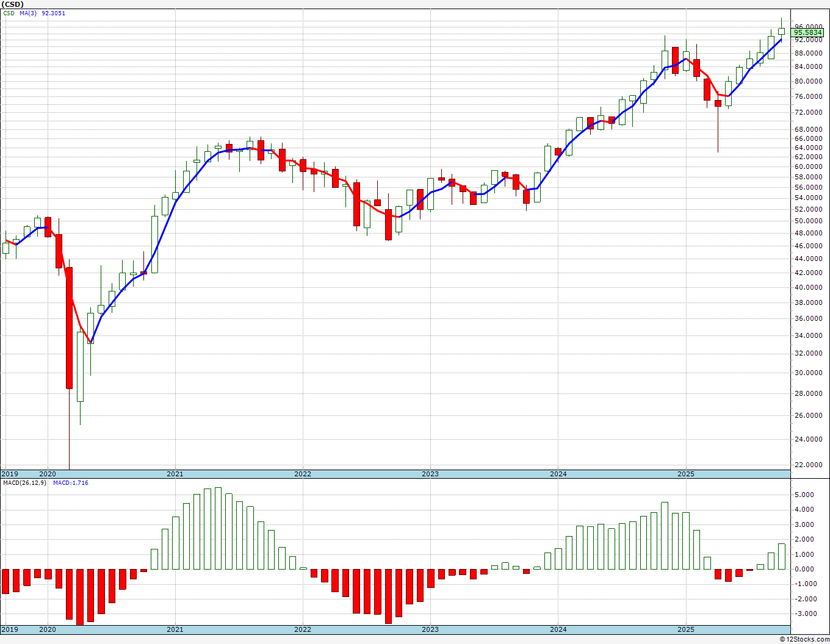The width and height of the screenshot is (830, 644).
Task: Click the 60.0000 price axis label
Action: coord(809,166)
